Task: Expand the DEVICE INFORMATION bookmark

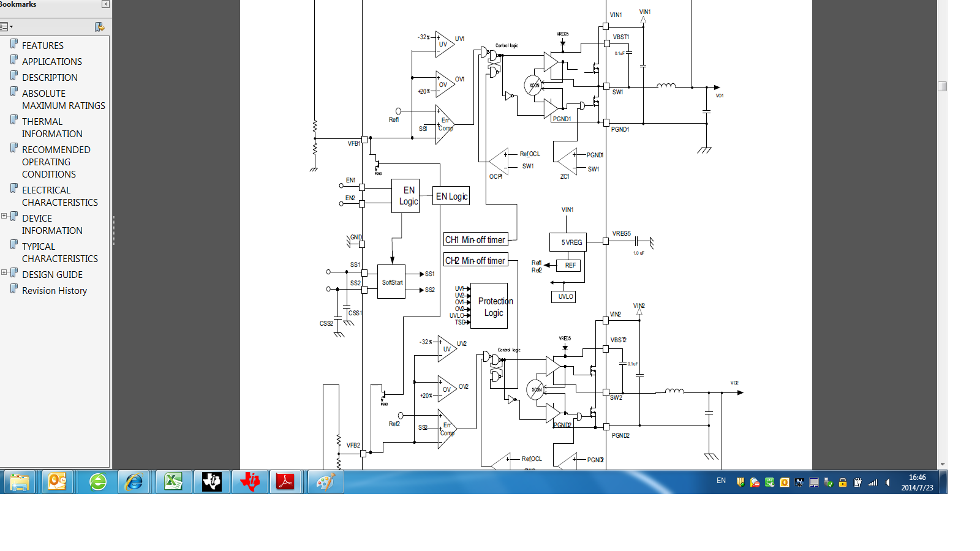Action: pyautogui.click(x=4, y=216)
